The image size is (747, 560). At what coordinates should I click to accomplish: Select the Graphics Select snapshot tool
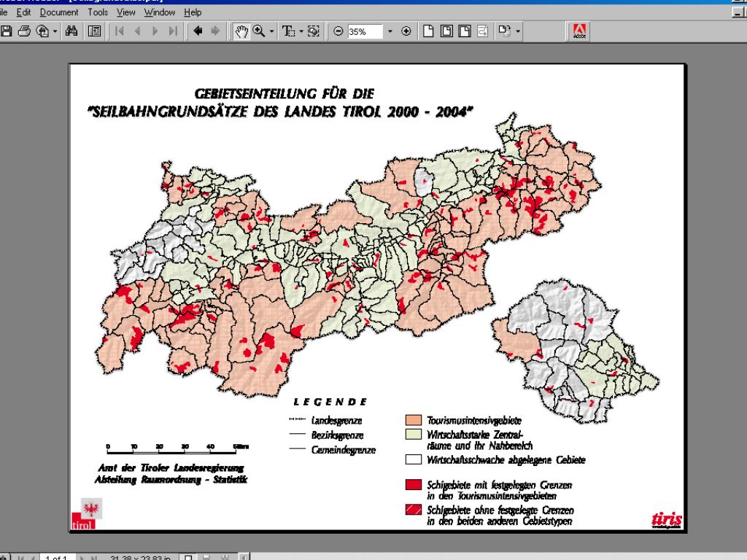click(314, 31)
